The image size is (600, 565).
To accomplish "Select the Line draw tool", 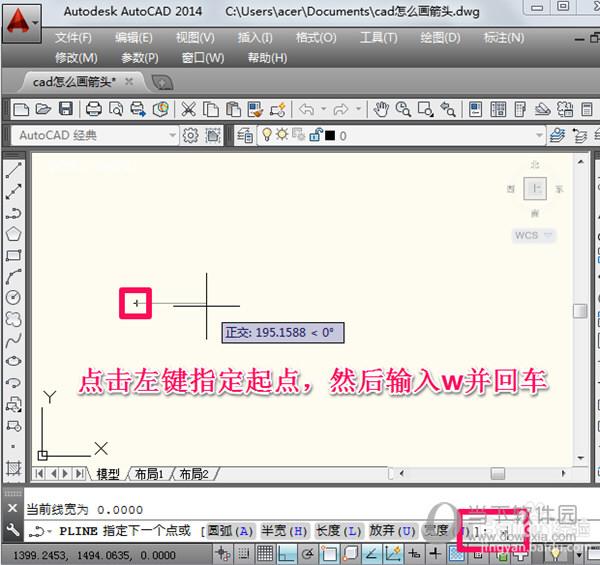I will (x=13, y=170).
